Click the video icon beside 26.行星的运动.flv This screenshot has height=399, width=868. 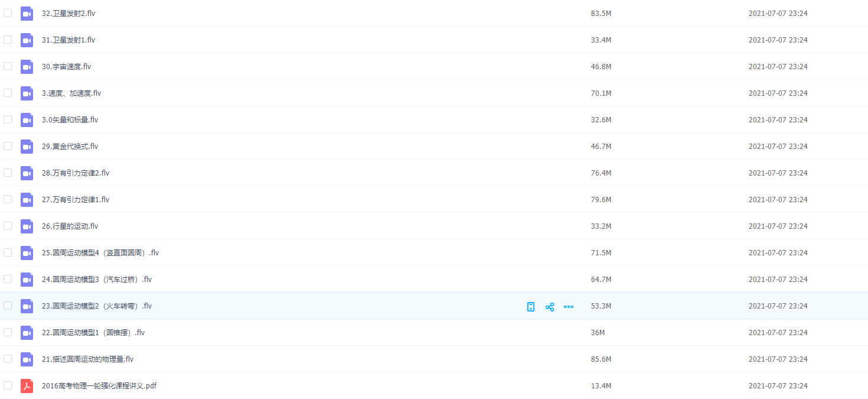pyautogui.click(x=27, y=226)
